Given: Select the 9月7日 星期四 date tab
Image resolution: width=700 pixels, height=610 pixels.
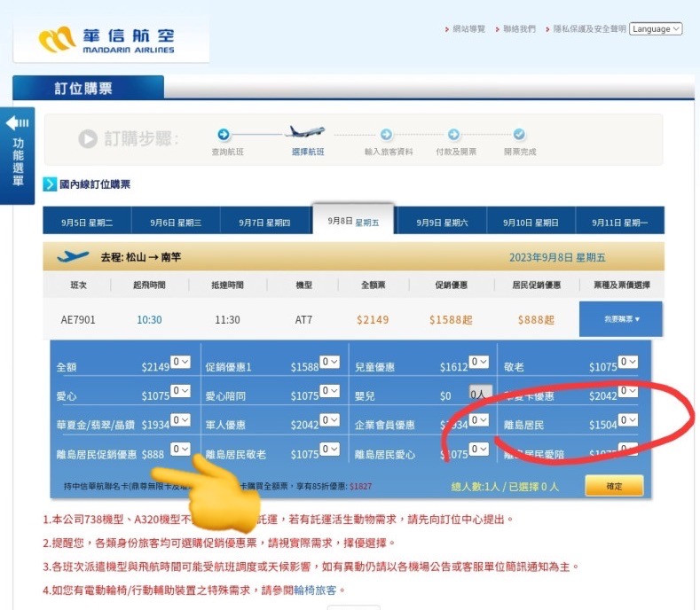Looking at the screenshot, I should (x=264, y=223).
